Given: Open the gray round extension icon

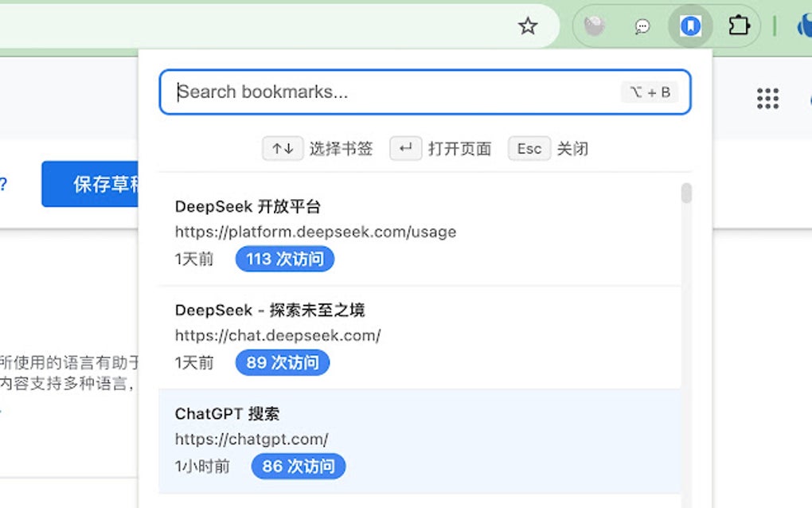Looking at the screenshot, I should point(594,26).
